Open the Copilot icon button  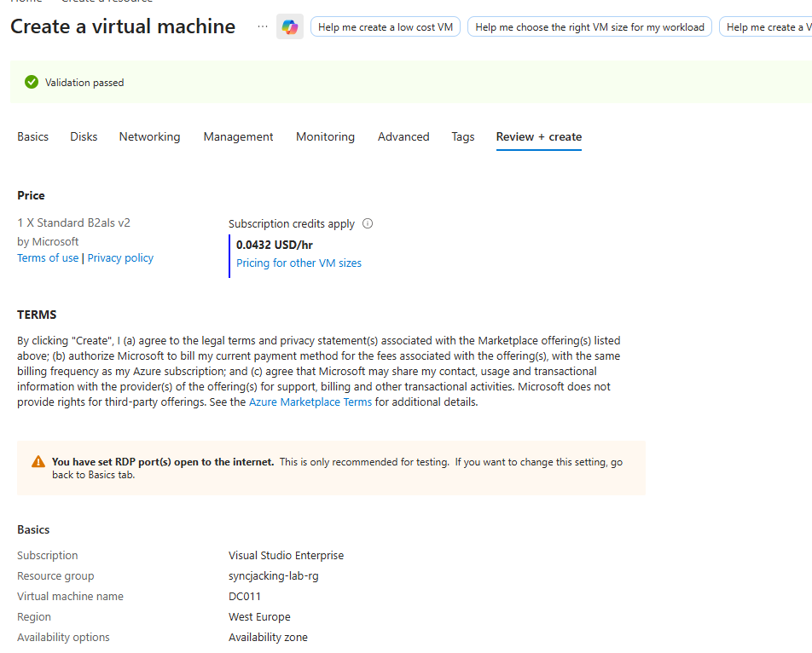pos(289,27)
